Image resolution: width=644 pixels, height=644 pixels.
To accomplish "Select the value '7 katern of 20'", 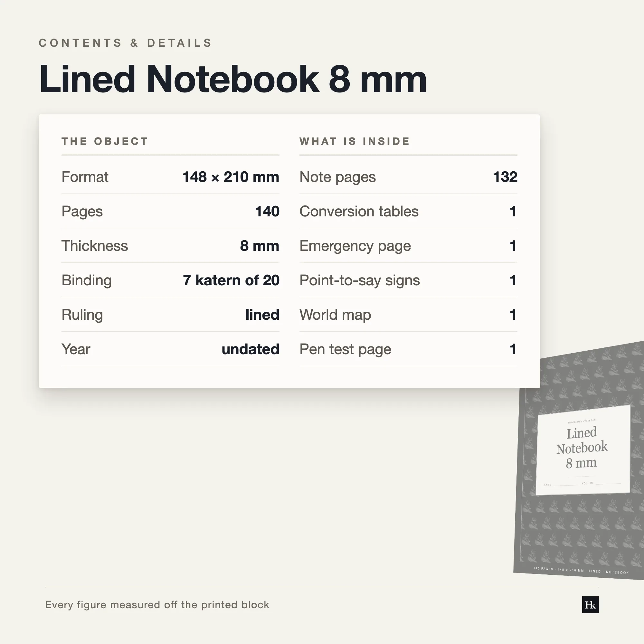I will click(231, 280).
